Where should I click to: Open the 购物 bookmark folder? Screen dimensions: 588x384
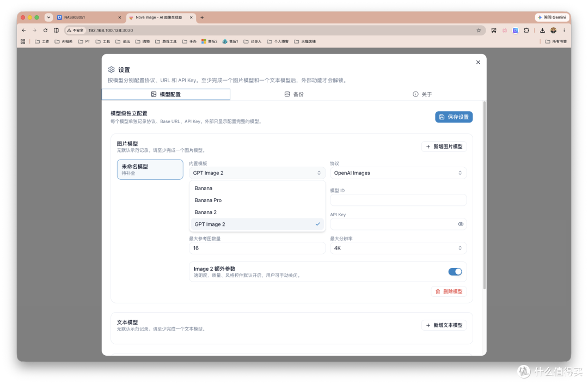(x=143, y=41)
